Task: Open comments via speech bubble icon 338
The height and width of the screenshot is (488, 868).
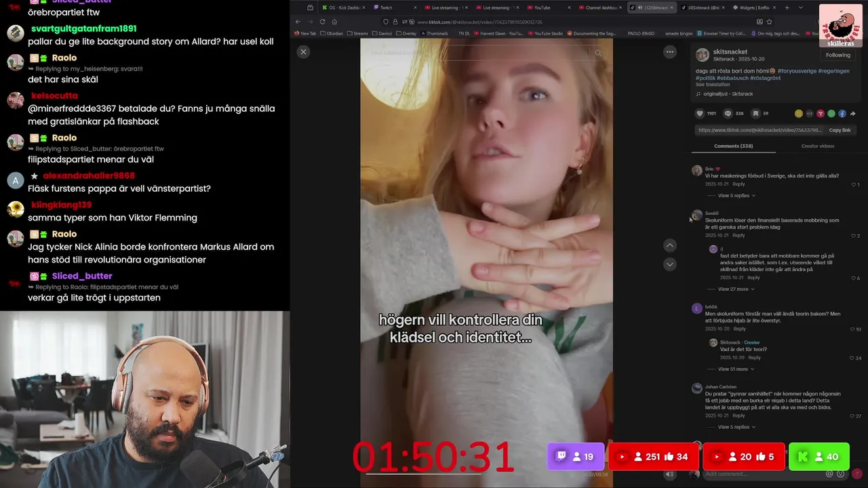Action: point(728,114)
